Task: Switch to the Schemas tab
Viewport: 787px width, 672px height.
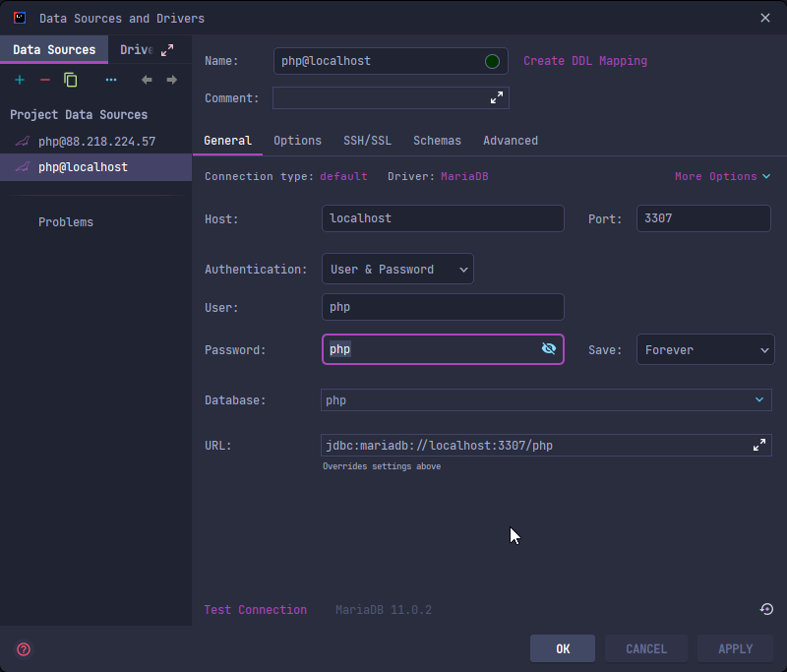Action: coord(437,141)
